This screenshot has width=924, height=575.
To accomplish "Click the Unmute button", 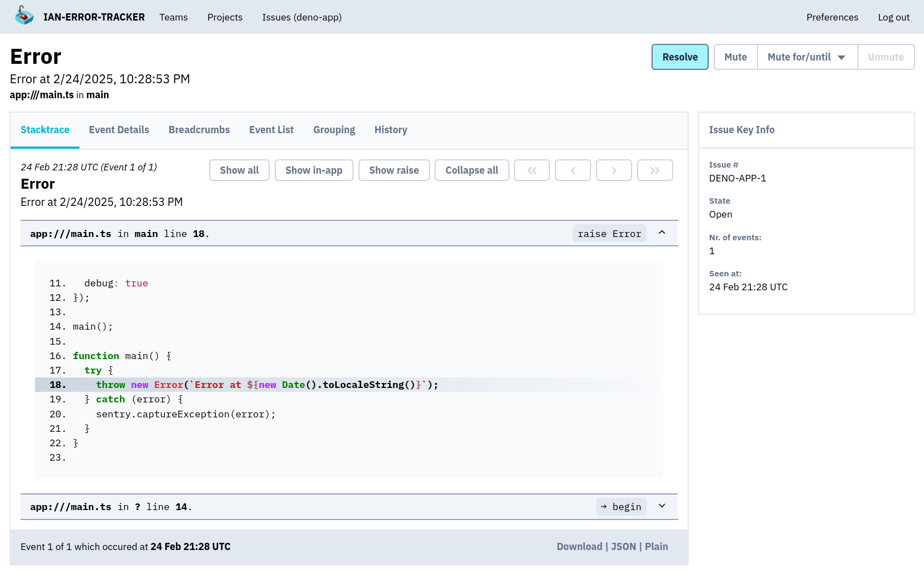I will point(886,57).
